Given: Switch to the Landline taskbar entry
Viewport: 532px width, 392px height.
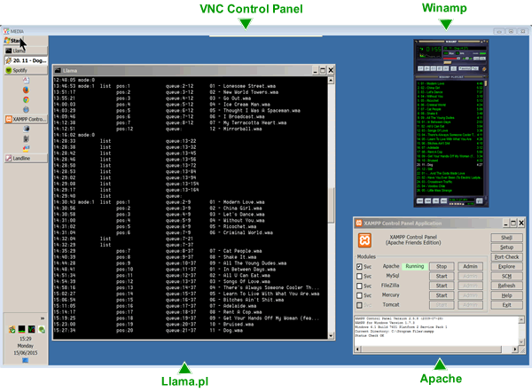Looking at the screenshot, I should (26, 158).
